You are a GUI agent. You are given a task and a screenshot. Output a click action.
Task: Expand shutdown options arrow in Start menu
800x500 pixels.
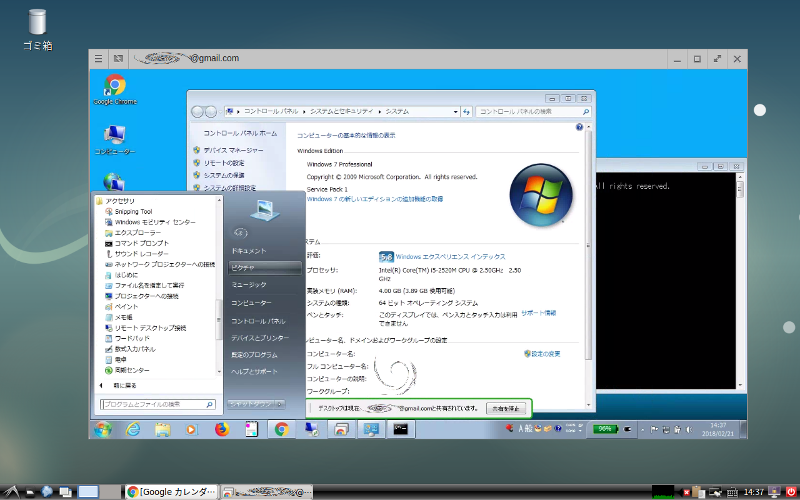tap(280, 404)
